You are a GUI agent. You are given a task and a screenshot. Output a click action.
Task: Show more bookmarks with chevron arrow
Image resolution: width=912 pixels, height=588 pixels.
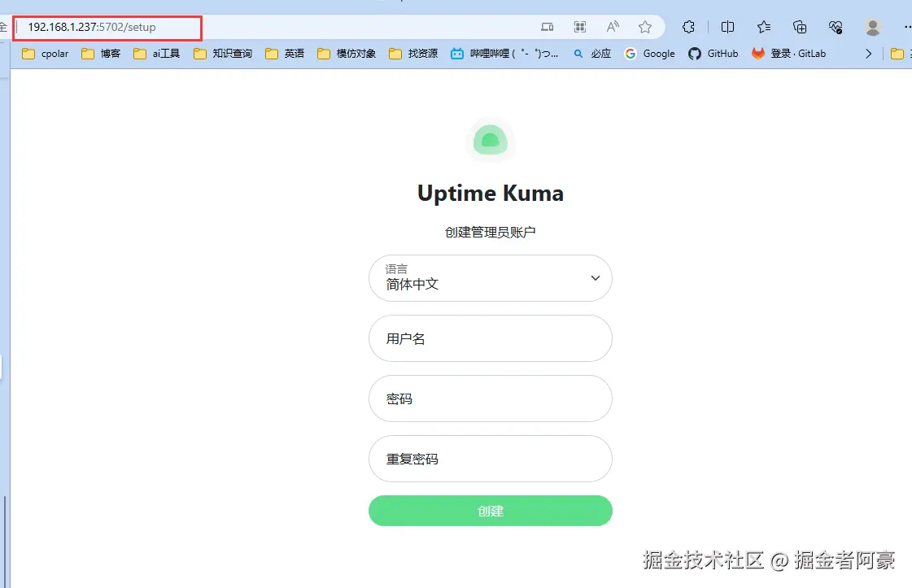[x=868, y=54]
